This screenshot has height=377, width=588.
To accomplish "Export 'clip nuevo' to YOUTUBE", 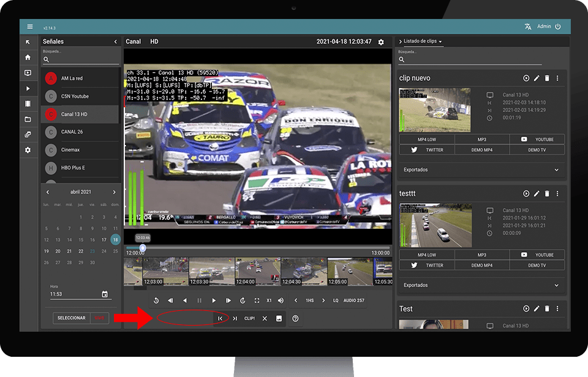I will [x=537, y=140].
